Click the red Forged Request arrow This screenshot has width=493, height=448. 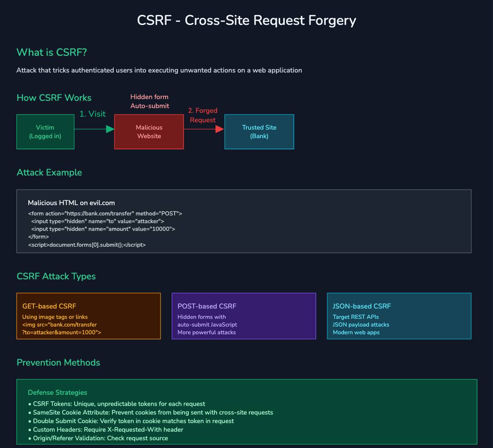point(204,127)
